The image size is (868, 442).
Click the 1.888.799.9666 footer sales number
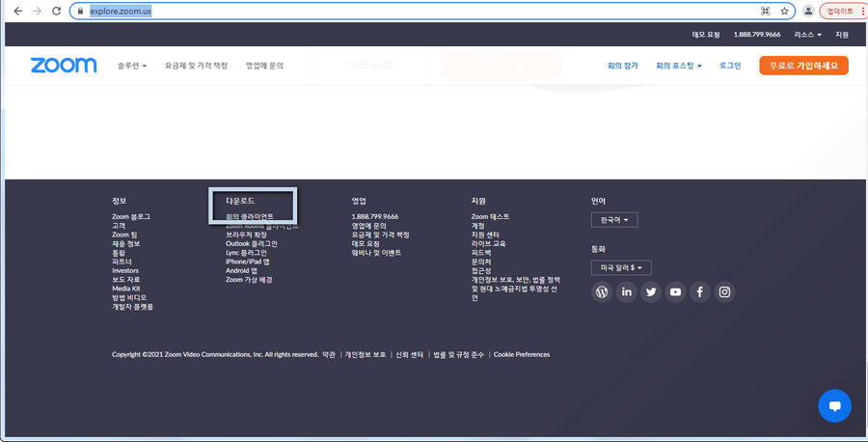coord(375,216)
